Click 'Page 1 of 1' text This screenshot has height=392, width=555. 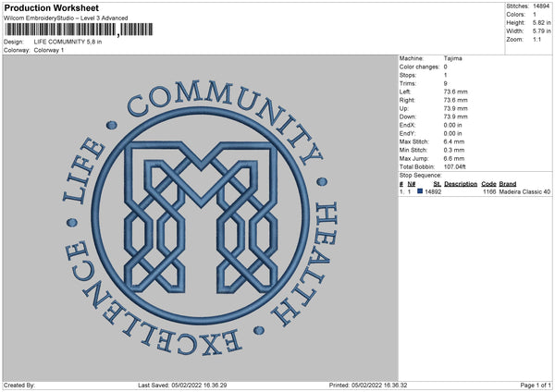(x=536, y=385)
